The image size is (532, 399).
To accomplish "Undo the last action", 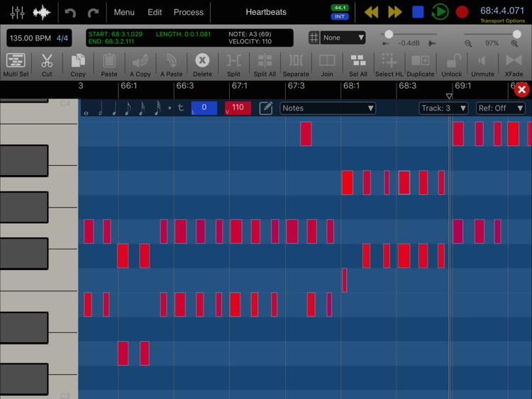I will click(x=70, y=13).
